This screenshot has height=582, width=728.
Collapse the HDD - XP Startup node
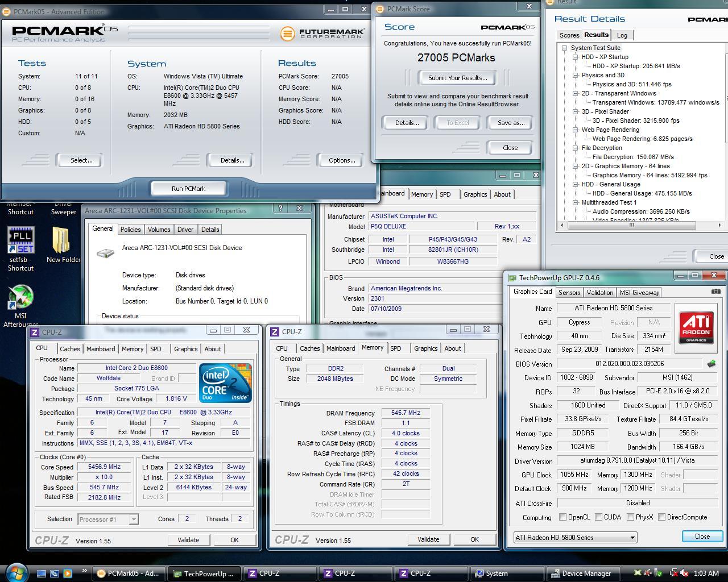576,57
